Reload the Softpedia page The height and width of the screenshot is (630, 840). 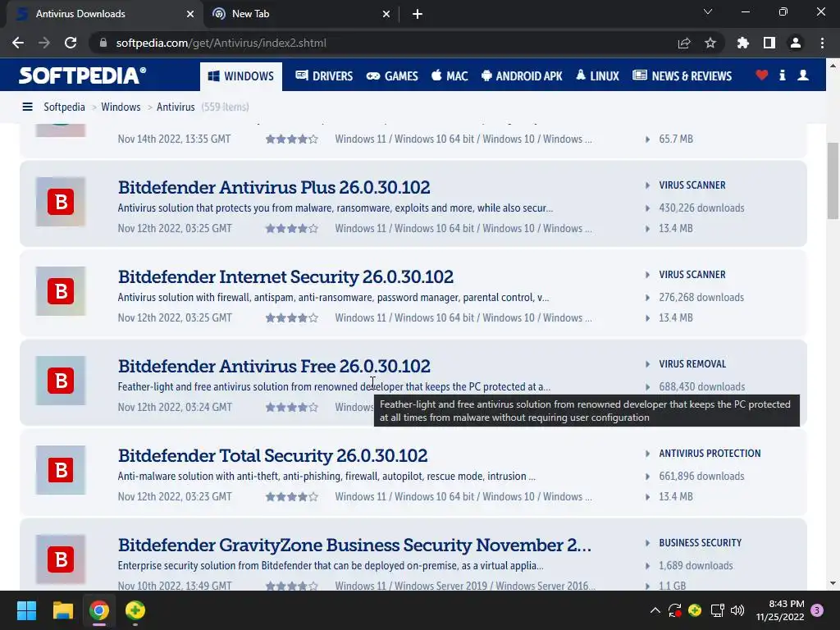pos(71,43)
